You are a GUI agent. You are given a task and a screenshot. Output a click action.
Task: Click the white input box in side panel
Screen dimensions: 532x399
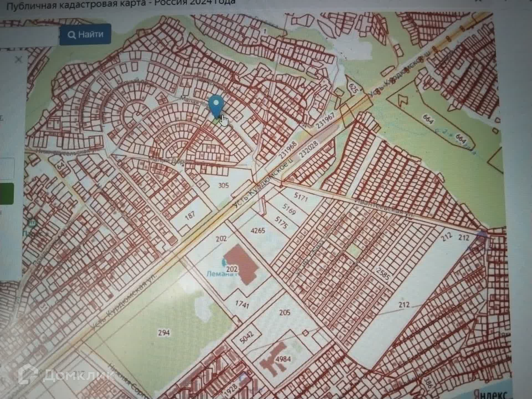coord(7,168)
